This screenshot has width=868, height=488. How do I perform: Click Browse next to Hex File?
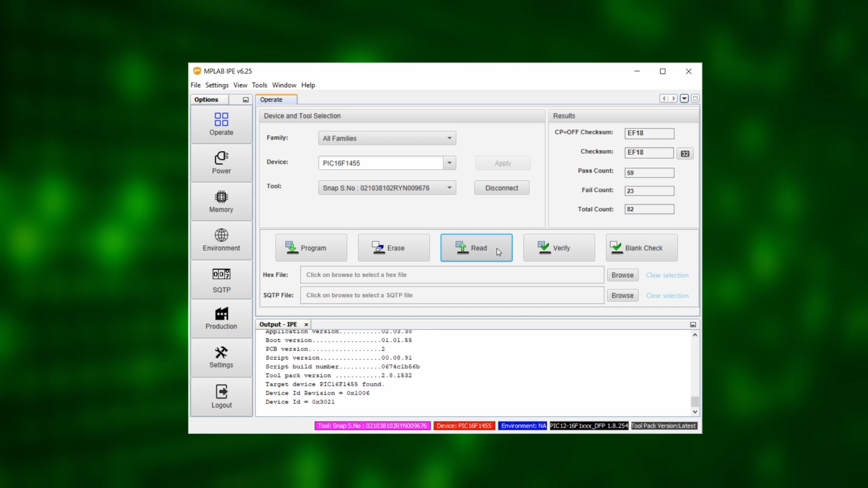coord(622,275)
